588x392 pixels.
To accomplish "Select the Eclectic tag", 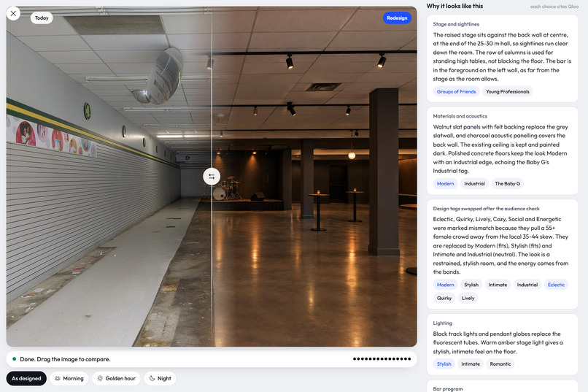I will coord(556,285).
